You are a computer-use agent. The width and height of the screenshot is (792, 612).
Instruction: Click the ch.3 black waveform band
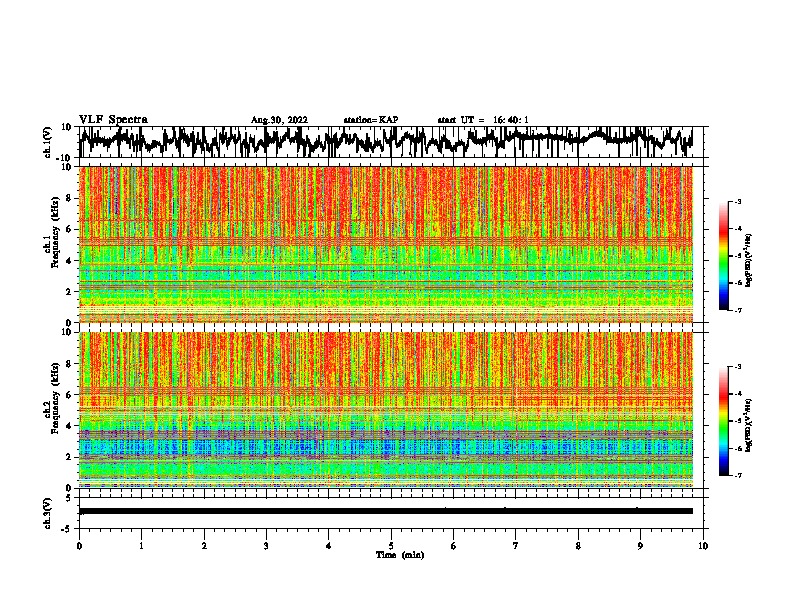point(386,511)
